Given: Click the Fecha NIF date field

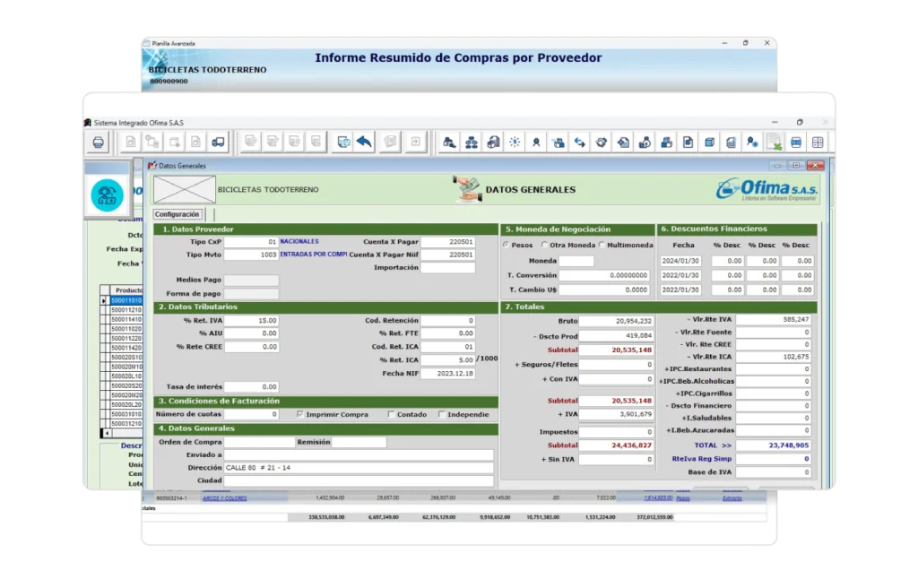Looking at the screenshot, I should click(x=448, y=373).
